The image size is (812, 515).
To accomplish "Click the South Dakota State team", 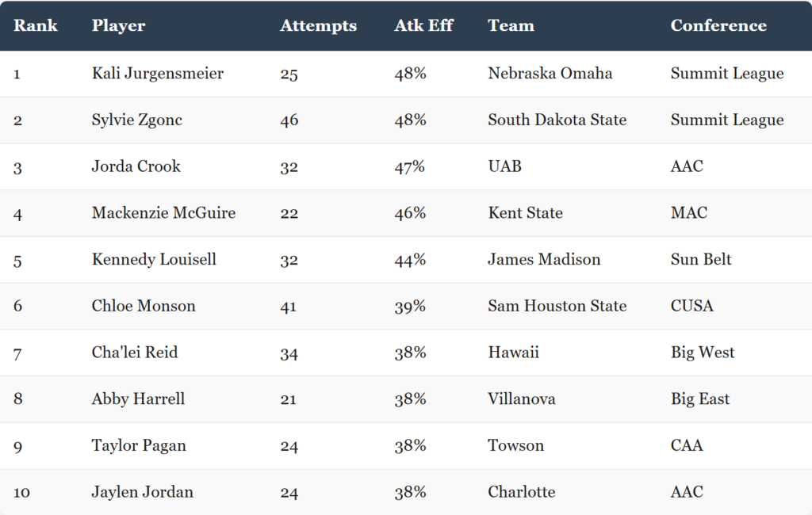I will (x=557, y=120).
